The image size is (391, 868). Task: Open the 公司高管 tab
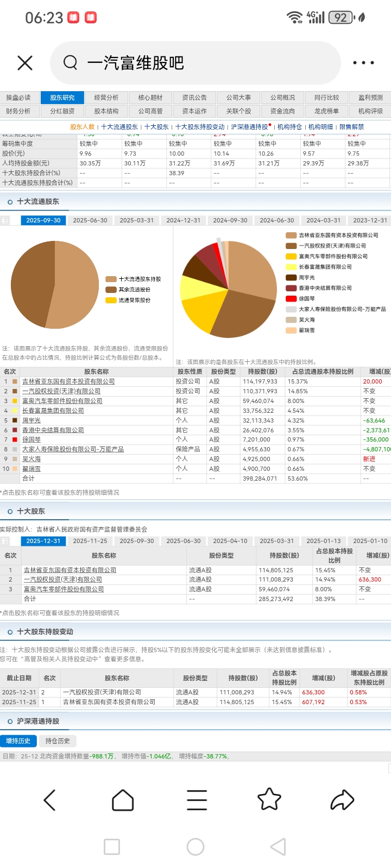point(150,111)
